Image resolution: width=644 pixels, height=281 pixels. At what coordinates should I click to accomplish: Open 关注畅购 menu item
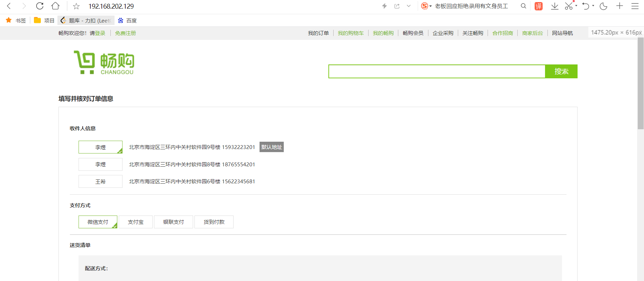(473, 33)
